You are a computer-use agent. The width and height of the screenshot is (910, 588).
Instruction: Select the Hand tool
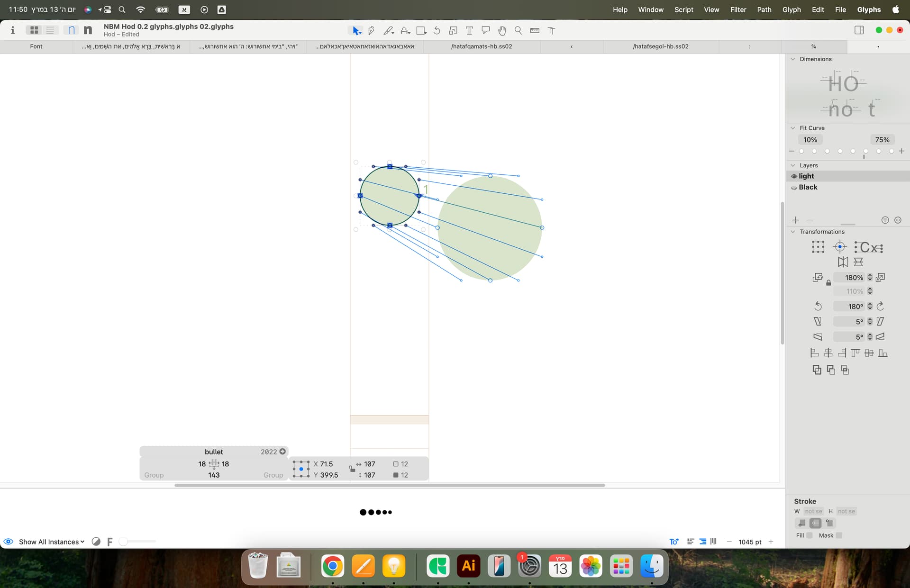tap(502, 31)
